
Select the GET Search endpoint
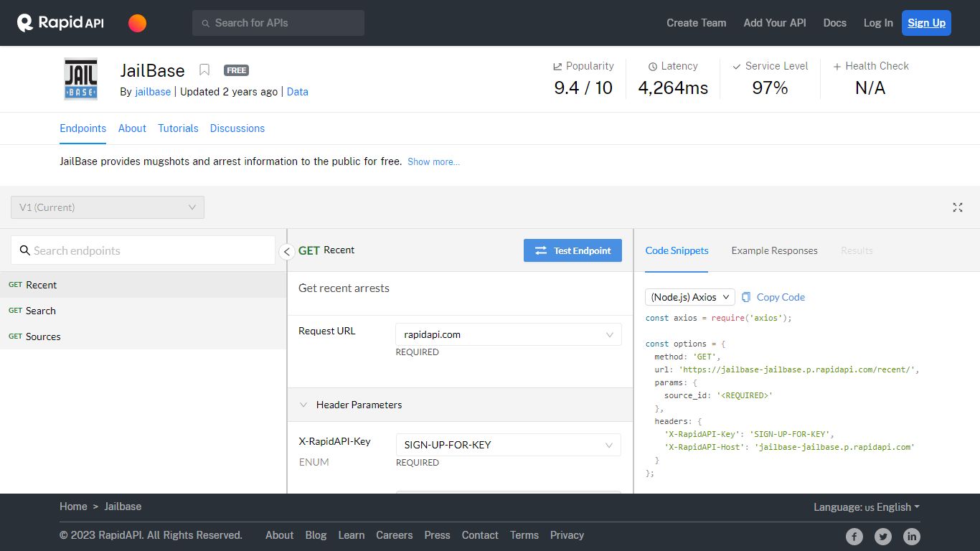point(143,311)
